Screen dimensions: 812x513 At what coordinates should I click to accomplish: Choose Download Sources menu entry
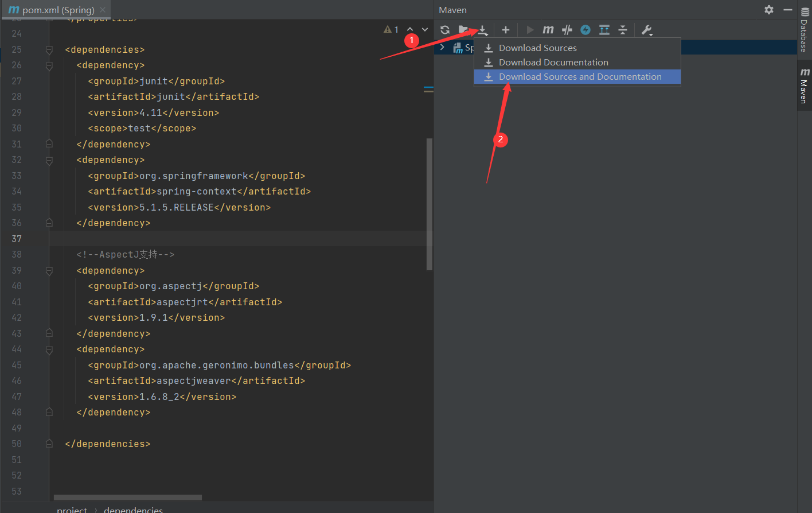577,48
